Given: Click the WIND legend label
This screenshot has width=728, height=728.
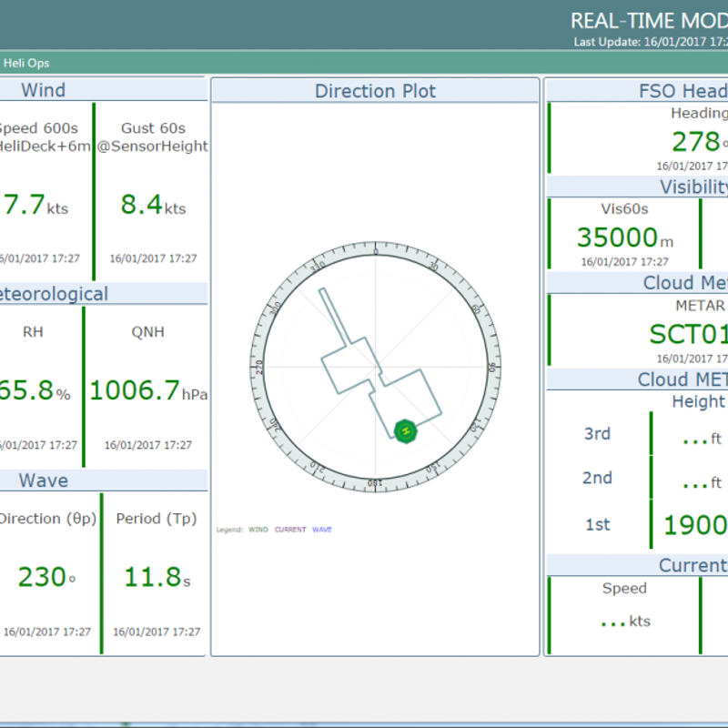Looking at the screenshot, I should pyautogui.click(x=258, y=530).
